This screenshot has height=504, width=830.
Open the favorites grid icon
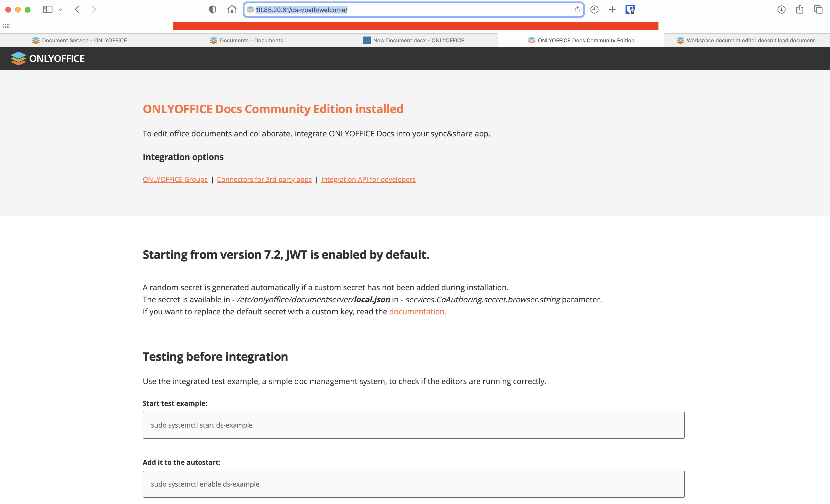point(6,26)
